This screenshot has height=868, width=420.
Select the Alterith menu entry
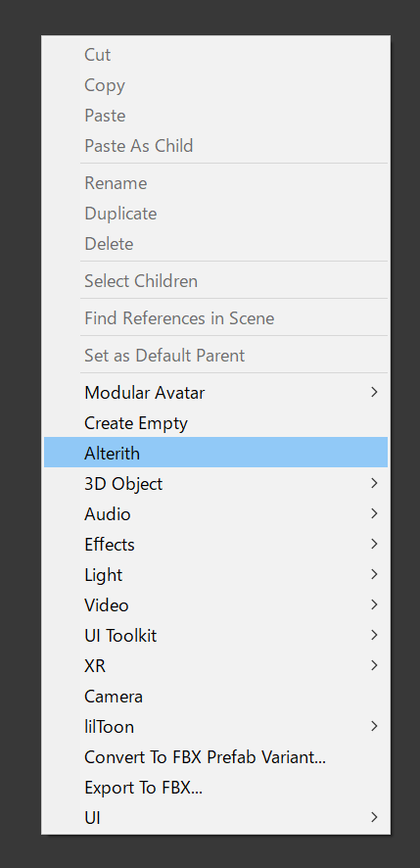coord(215,453)
